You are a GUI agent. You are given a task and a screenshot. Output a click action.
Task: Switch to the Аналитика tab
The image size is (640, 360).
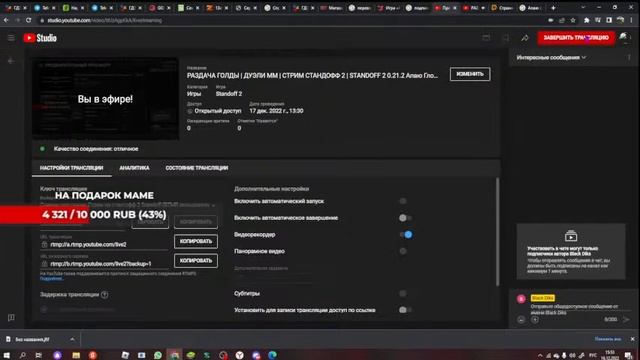[x=134, y=168]
